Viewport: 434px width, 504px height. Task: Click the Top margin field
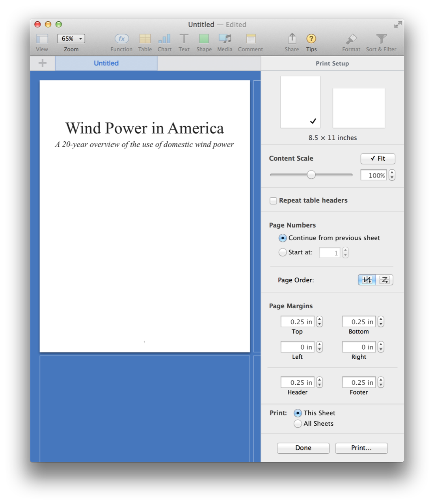click(298, 322)
